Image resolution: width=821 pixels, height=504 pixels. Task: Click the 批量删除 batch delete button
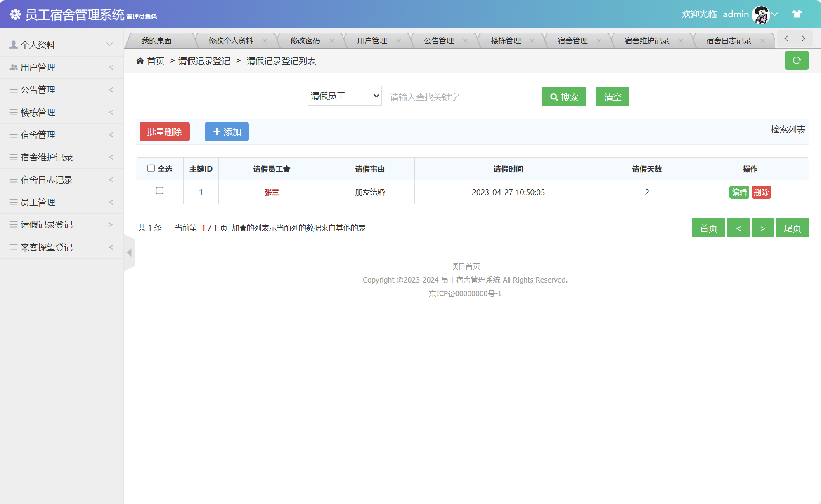click(x=164, y=132)
